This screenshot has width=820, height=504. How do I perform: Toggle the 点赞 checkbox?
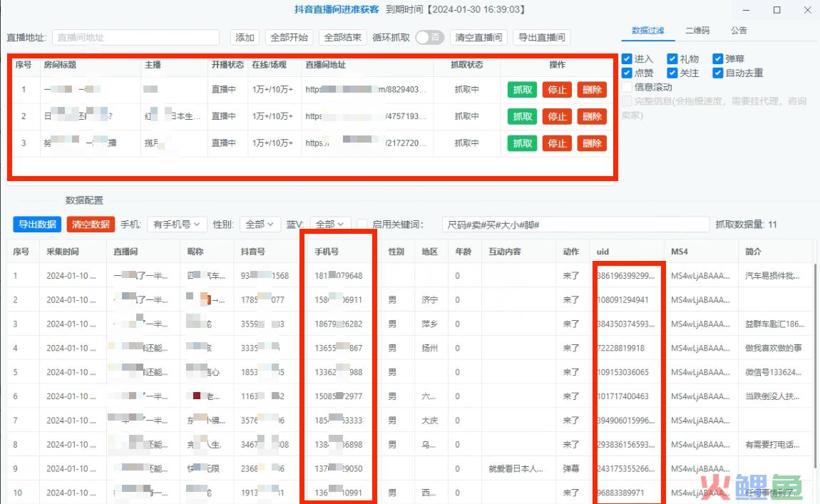(627, 73)
